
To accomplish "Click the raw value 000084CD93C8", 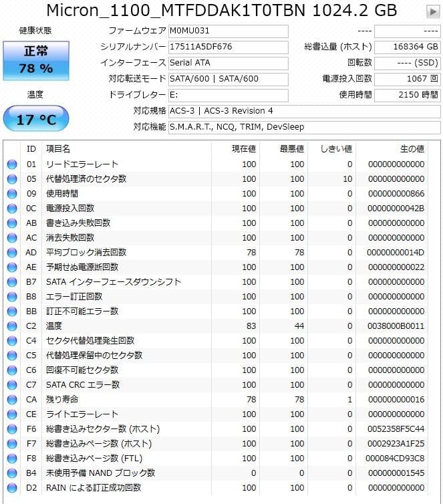I will [395, 459].
